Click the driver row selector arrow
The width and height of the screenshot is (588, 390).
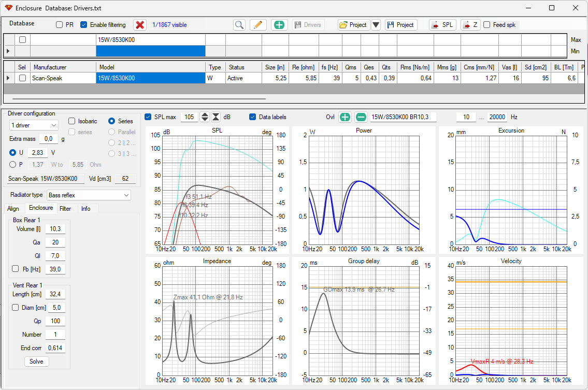(x=9, y=78)
